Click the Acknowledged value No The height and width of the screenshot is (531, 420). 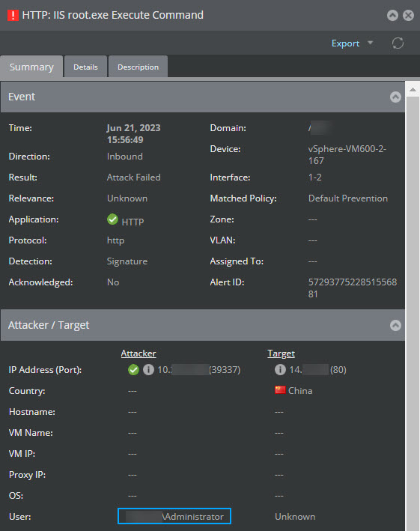[113, 282]
